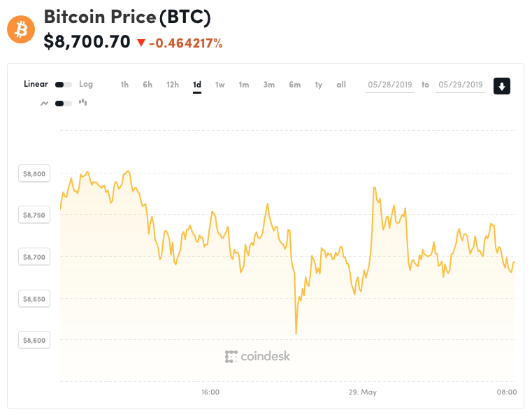Show the 1m time range
This screenshot has height=419, width=532.
coord(243,85)
